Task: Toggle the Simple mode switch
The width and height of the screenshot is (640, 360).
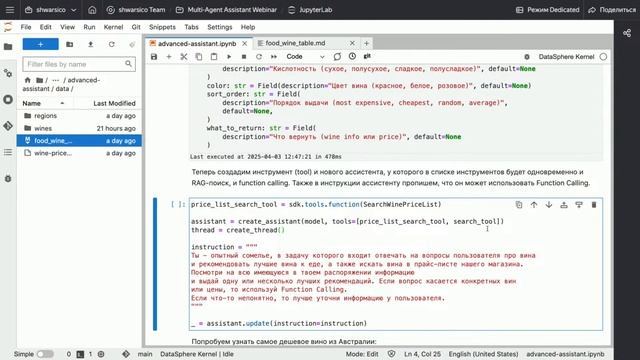Action: pyautogui.click(x=45, y=354)
